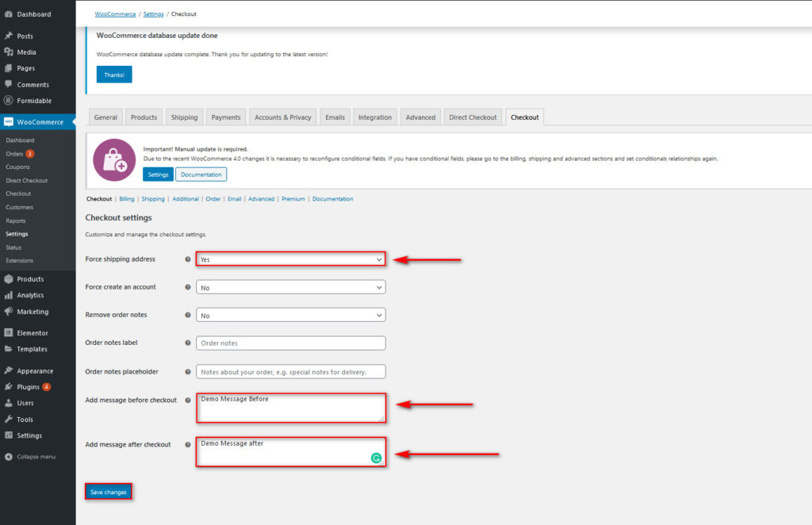Image resolution: width=812 pixels, height=525 pixels.
Task: Click the Save changes button
Action: tap(108, 492)
